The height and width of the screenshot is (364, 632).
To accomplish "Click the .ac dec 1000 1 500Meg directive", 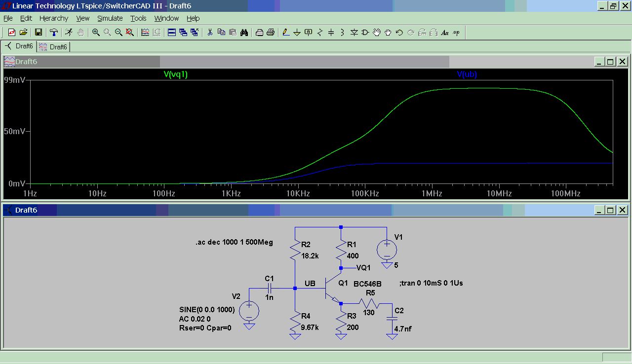I will point(234,243).
